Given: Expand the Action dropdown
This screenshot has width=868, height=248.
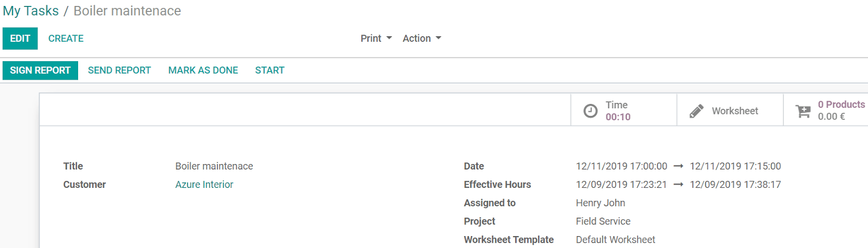Looking at the screenshot, I should pos(422,38).
